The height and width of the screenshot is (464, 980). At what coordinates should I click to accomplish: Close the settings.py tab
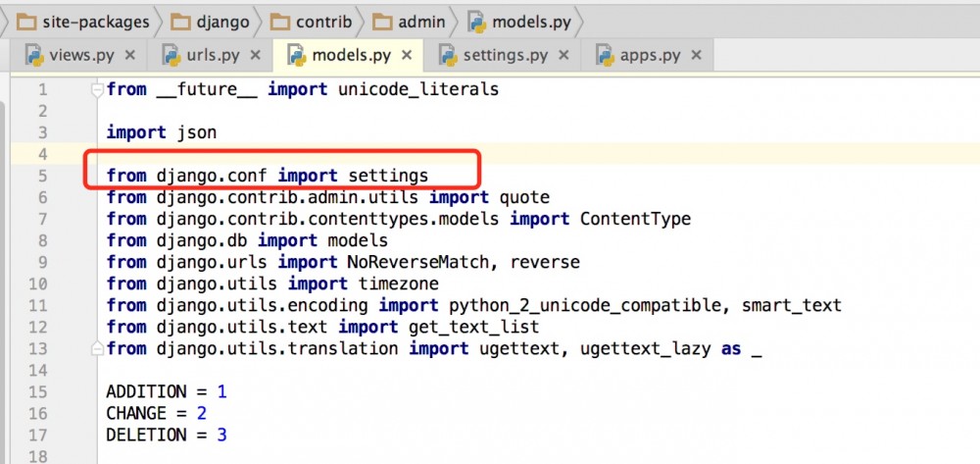(x=563, y=55)
